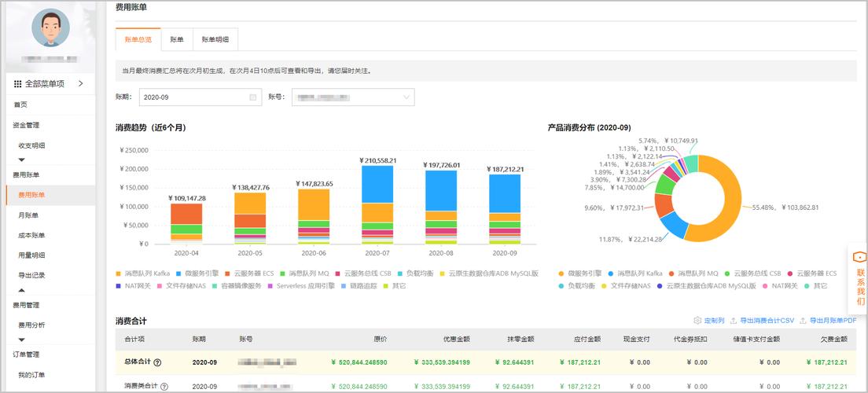The image size is (868, 393).
Task: Click the 2020-09 bar in trend chart
Action: point(505,209)
